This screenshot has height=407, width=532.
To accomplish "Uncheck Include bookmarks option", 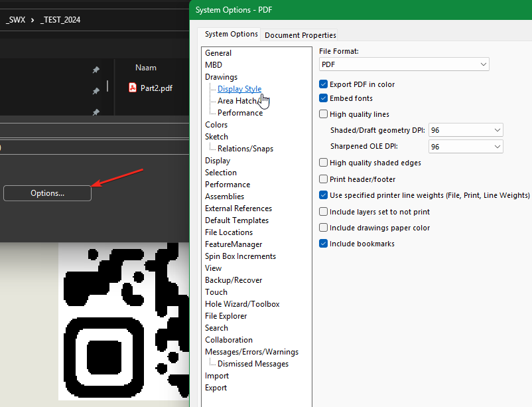I will point(324,244).
